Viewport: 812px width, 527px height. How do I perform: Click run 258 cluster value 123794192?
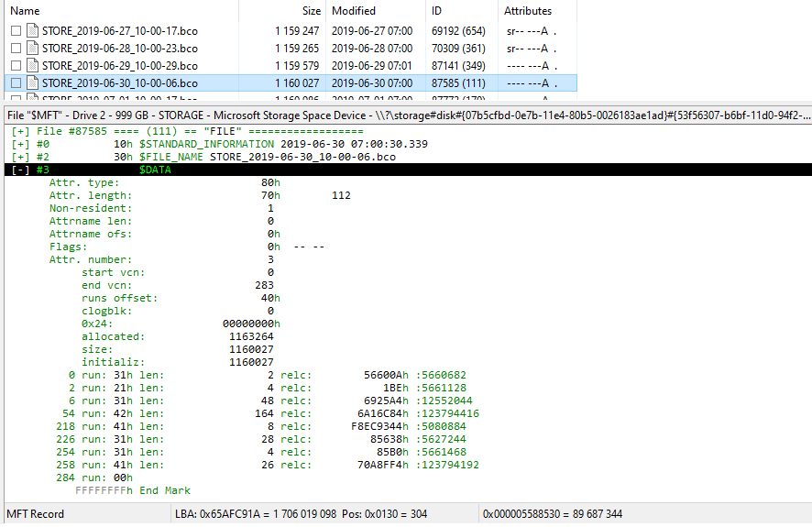(450, 465)
